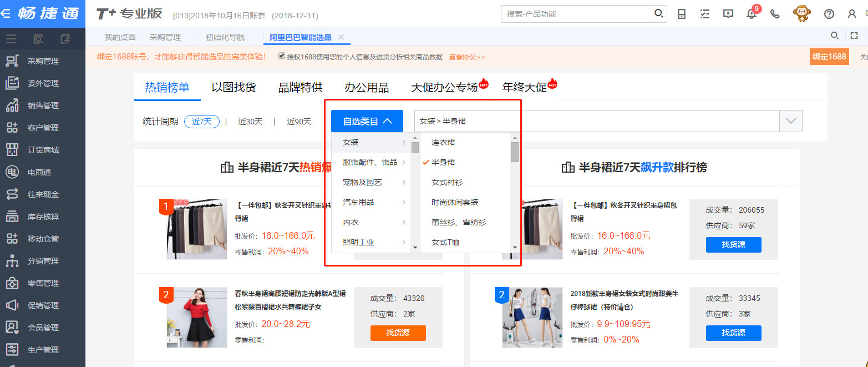Viewport: 868px width, 367px height.
Task: Collapse the sidebar with the back arrow
Action: [6, 13]
